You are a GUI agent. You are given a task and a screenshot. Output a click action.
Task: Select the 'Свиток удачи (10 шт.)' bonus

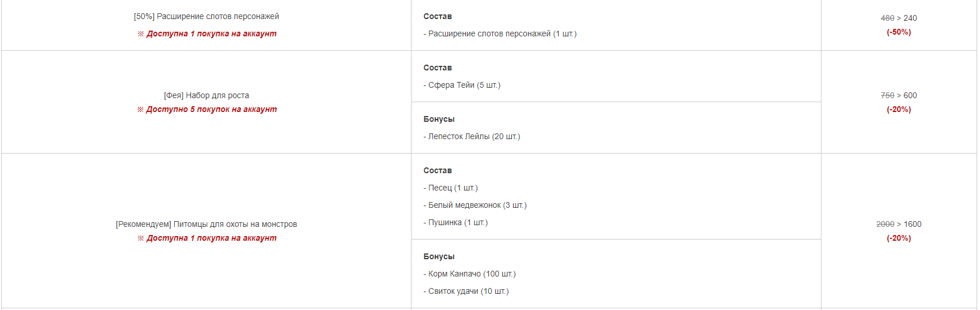466,291
